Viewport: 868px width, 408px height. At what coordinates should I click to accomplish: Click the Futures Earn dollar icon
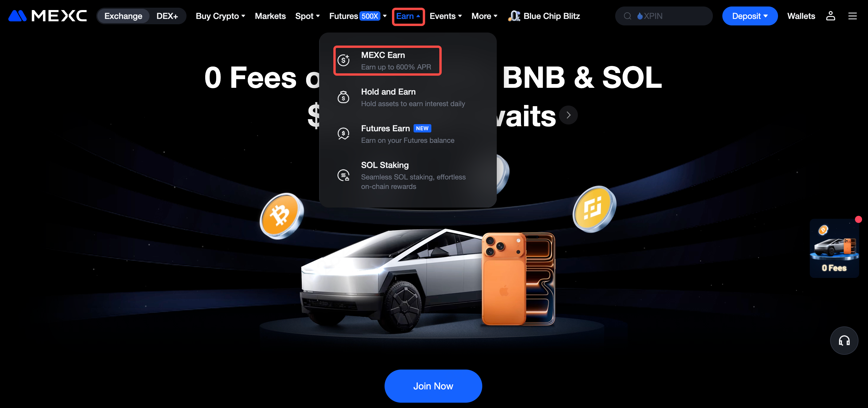343,134
